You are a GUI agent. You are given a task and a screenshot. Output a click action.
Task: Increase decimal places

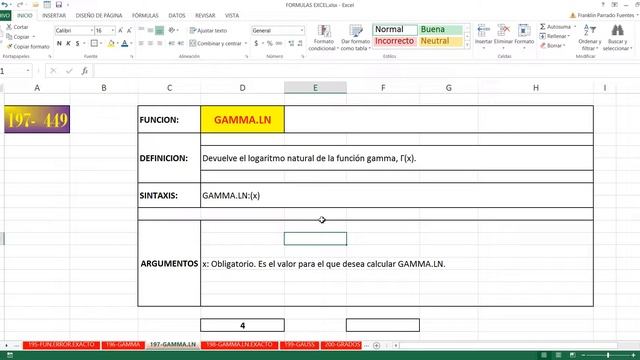click(x=291, y=43)
